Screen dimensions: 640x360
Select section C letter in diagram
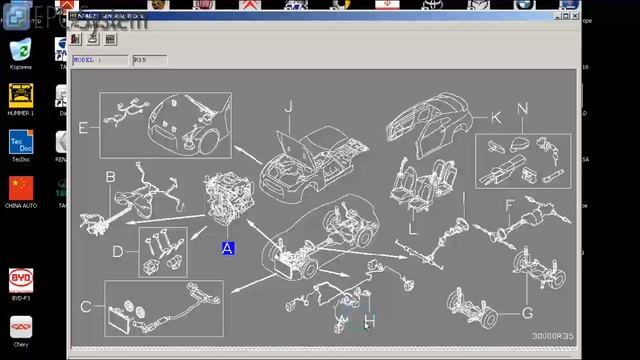coord(86,307)
